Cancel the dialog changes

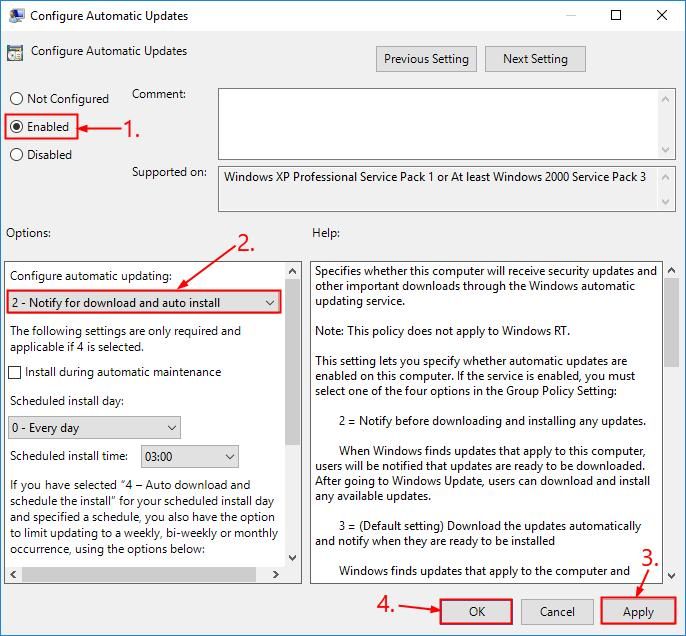[x=557, y=611]
